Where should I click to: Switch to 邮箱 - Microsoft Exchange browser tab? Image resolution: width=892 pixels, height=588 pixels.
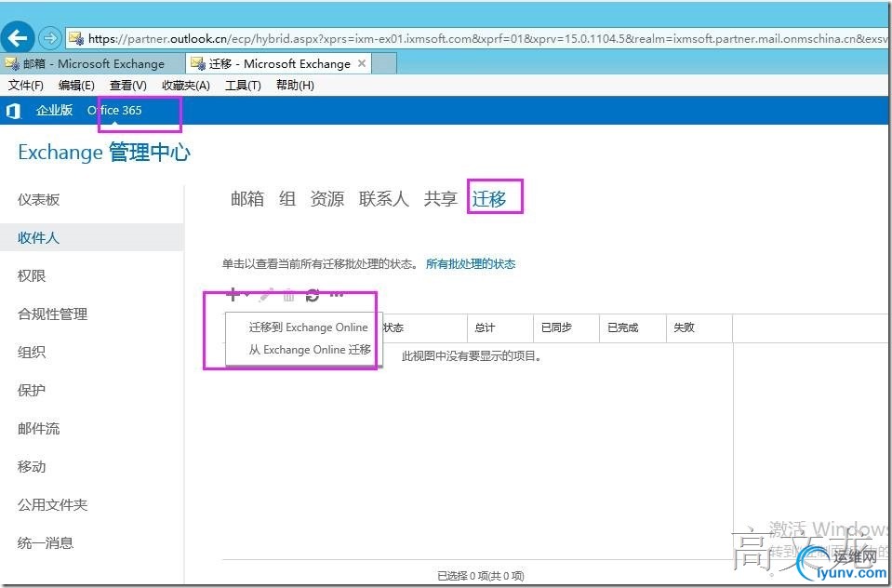coord(93,64)
